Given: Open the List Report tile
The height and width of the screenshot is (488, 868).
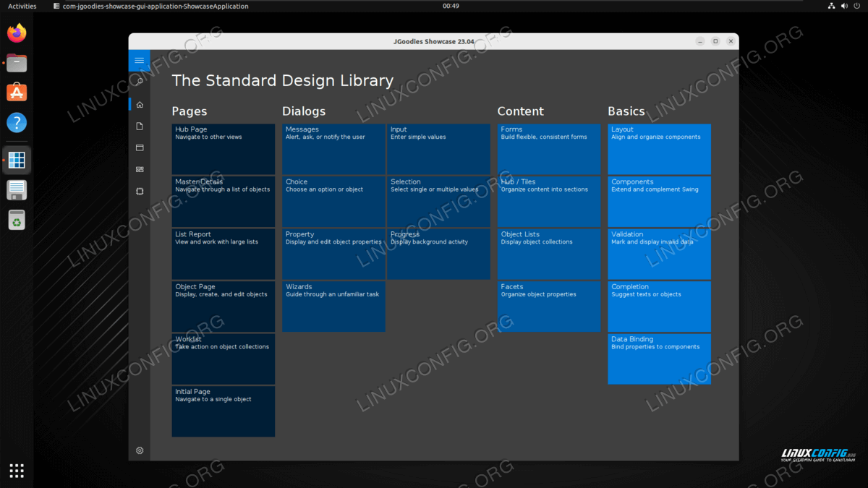Looking at the screenshot, I should click(224, 254).
